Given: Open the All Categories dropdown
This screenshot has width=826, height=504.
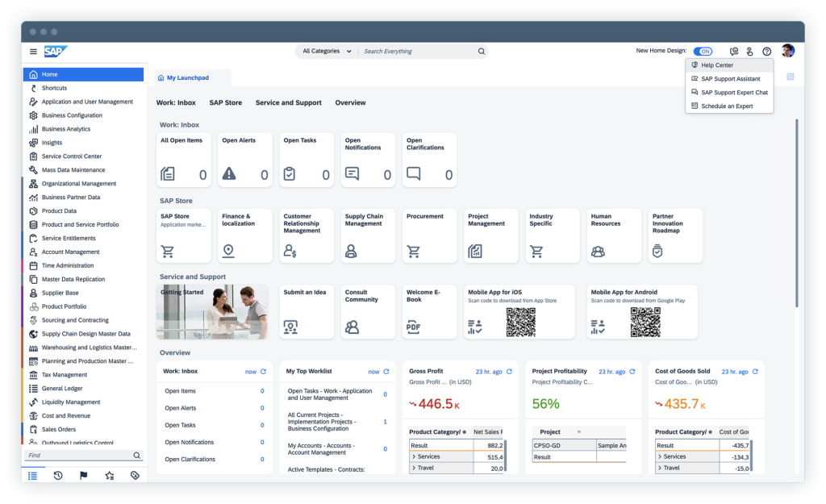Looking at the screenshot, I should [x=327, y=51].
